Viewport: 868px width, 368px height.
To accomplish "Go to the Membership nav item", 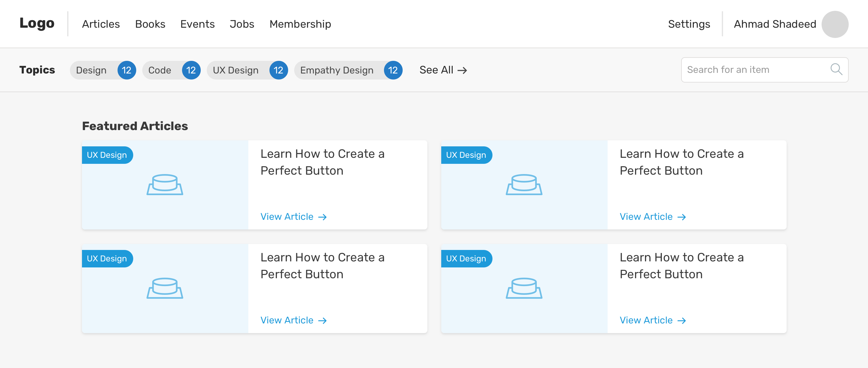I will (x=300, y=24).
